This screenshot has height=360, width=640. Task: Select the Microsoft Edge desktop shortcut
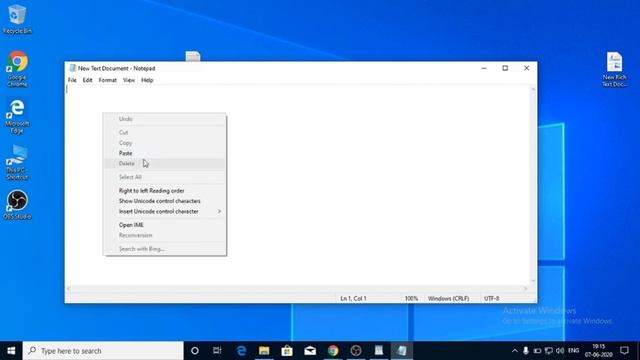click(x=17, y=116)
